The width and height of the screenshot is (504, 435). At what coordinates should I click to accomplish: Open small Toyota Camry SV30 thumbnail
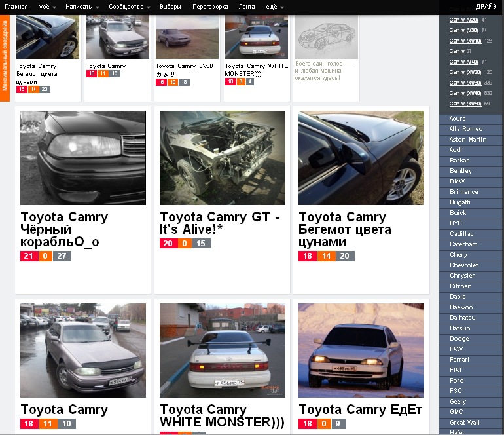pos(187,37)
